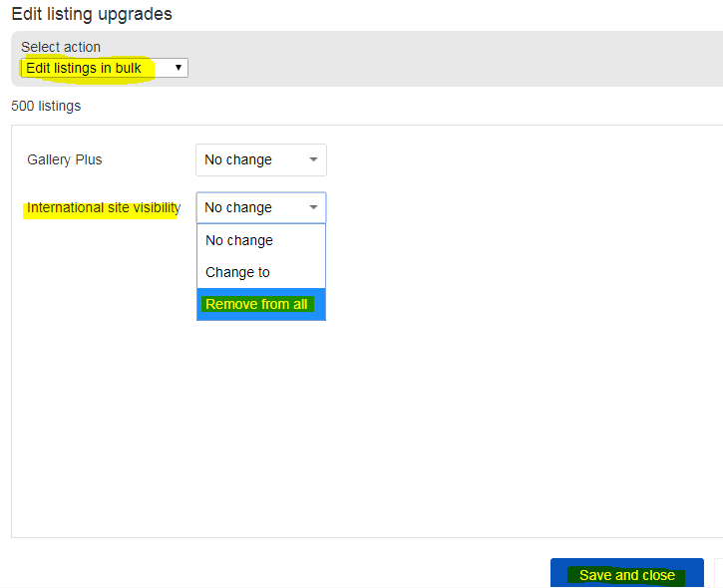The width and height of the screenshot is (723, 588).
Task: Open the 'Edit listings in bulk' action dropdown
Action: [104, 68]
